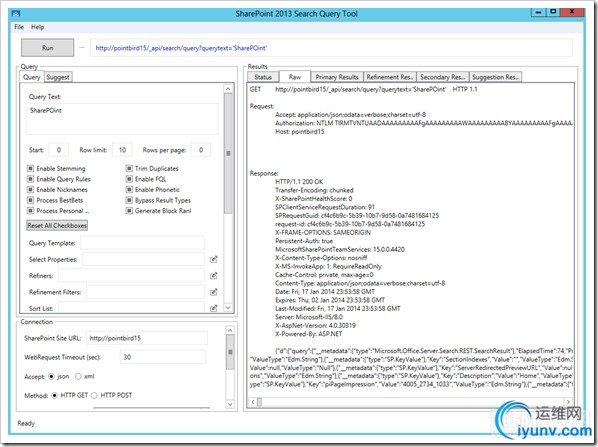The height and width of the screenshot is (447, 598).
Task: Toggle Process BestBets checkbox
Action: click(30, 200)
